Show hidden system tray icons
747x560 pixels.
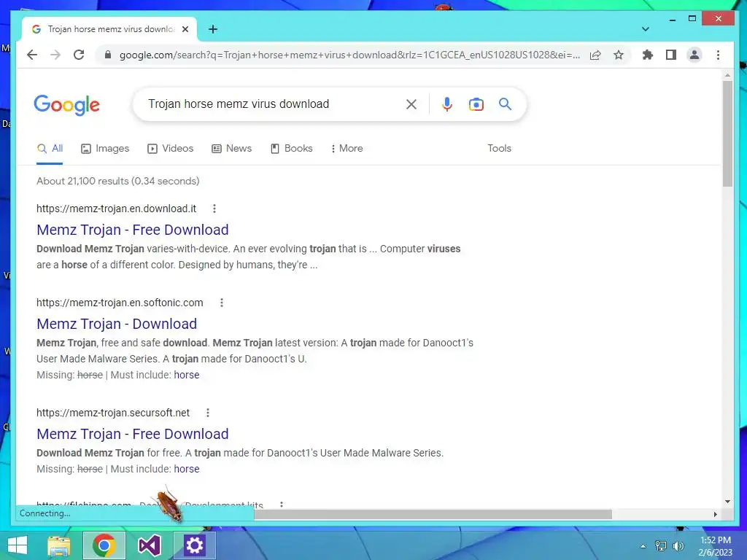click(x=643, y=546)
